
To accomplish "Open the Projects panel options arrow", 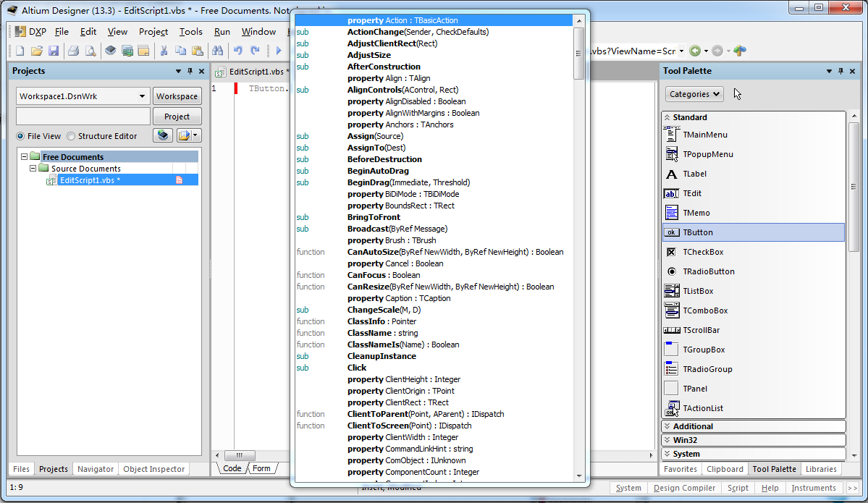I will (x=178, y=71).
